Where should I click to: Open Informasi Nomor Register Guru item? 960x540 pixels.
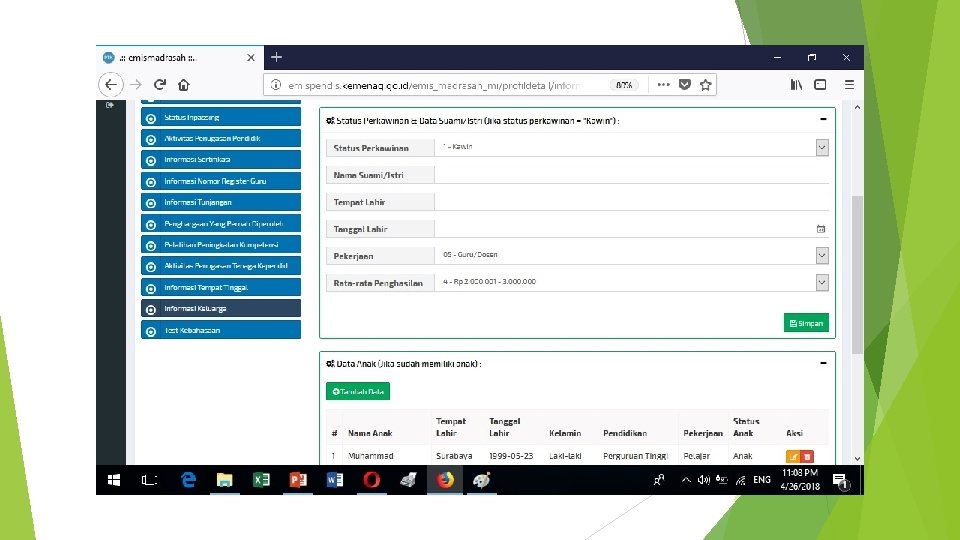tap(221, 181)
